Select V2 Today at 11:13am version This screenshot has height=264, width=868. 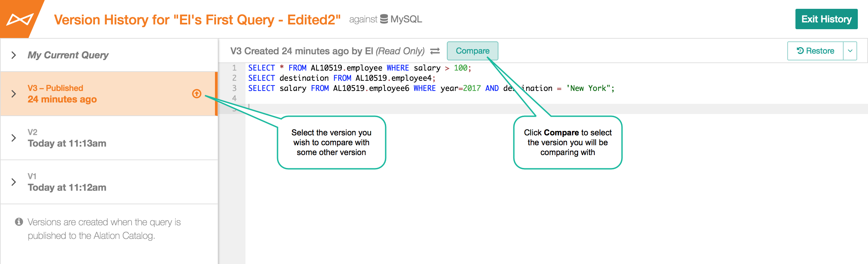coord(109,138)
